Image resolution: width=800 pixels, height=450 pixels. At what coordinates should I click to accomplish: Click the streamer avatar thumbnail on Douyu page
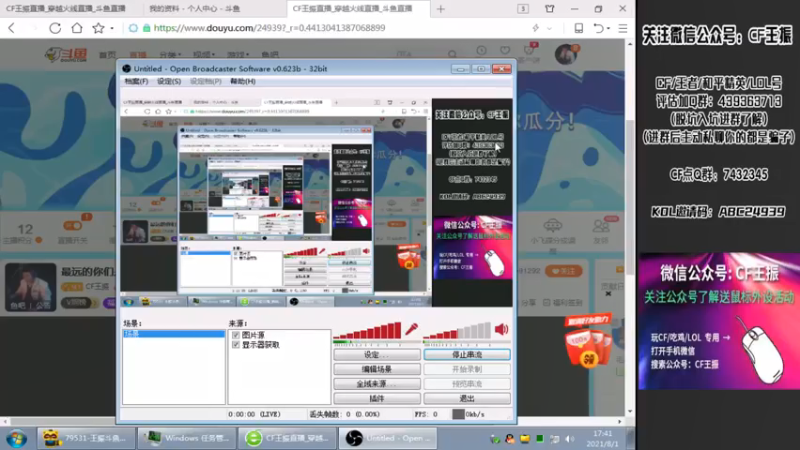pyautogui.click(x=31, y=287)
